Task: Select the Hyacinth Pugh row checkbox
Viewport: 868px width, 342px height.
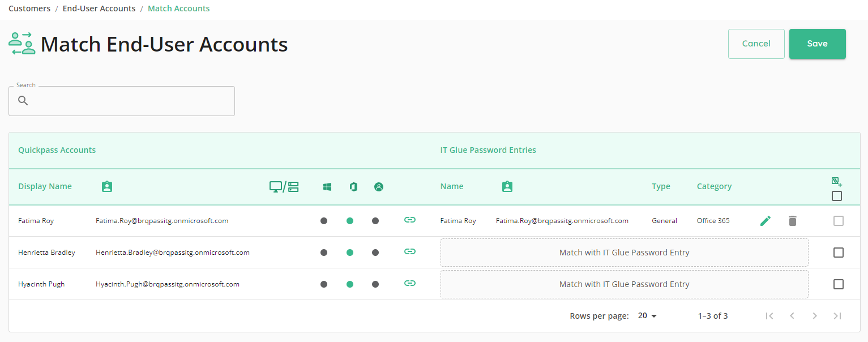Action: click(x=839, y=284)
